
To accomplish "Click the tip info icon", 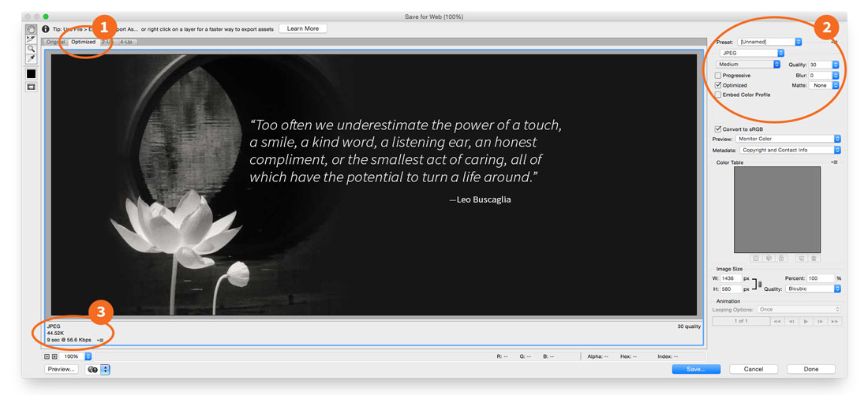I will pos(46,28).
